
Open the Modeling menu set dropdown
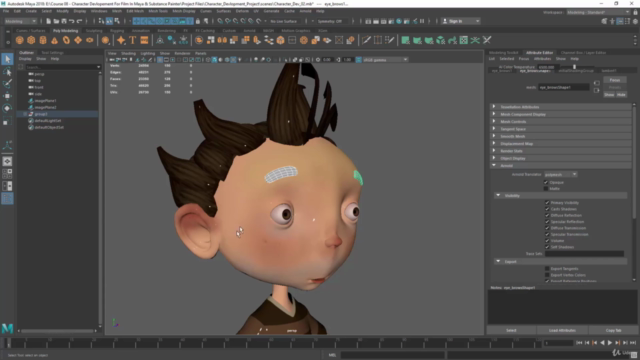pyautogui.click(x=20, y=21)
